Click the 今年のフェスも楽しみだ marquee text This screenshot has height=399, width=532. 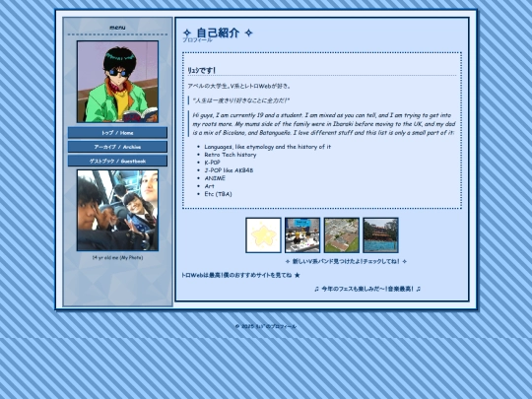[367, 289]
